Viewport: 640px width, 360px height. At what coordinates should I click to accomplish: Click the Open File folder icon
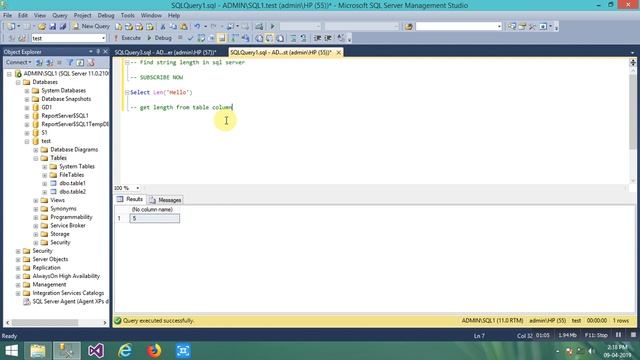[x=42, y=27]
